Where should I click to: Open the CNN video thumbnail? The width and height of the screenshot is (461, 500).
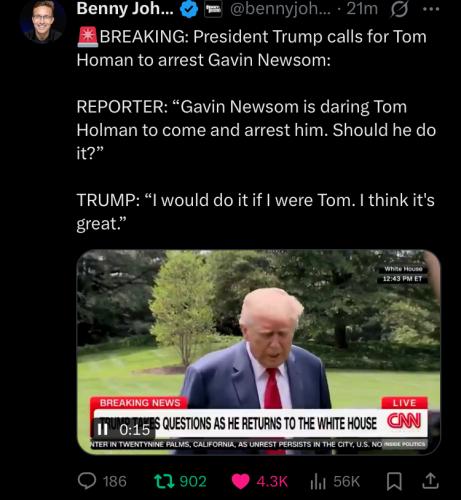(258, 352)
